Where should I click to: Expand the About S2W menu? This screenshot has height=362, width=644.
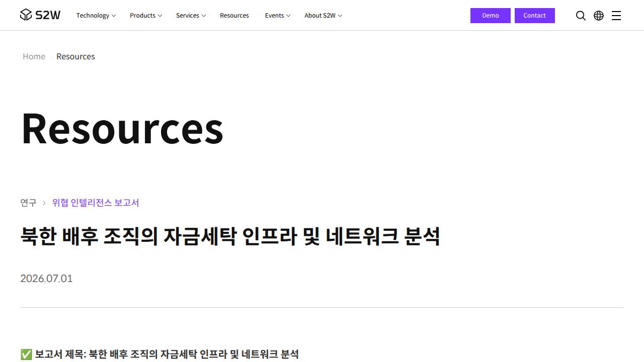(324, 16)
